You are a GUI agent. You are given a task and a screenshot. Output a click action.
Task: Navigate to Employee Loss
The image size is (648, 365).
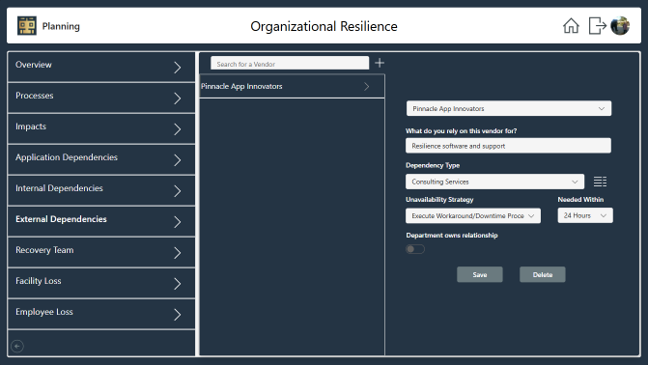pyautogui.click(x=101, y=314)
